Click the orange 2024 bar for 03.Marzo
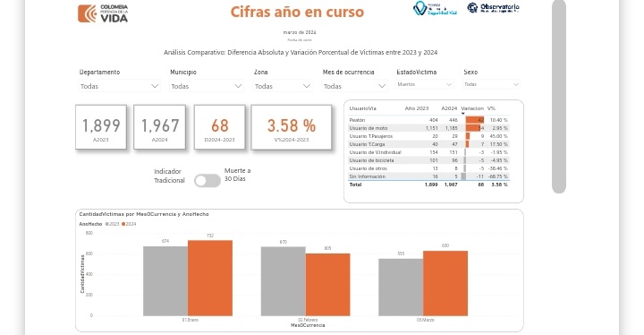The height and width of the screenshot is (335, 644). [445, 284]
